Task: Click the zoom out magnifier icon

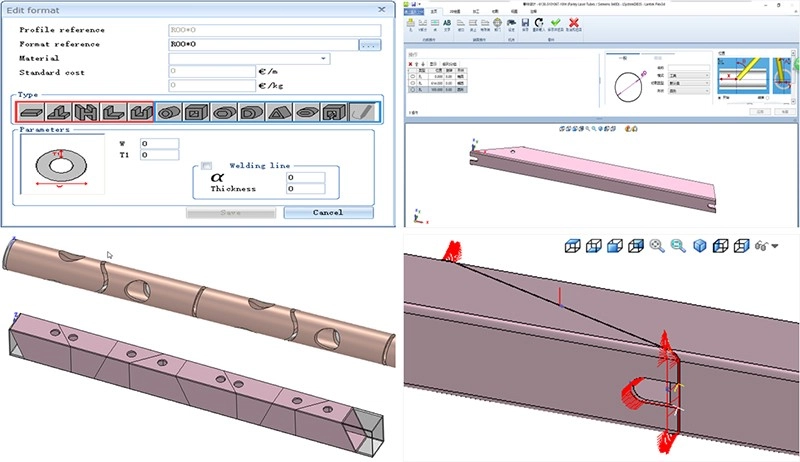Action: pyautogui.click(x=678, y=245)
